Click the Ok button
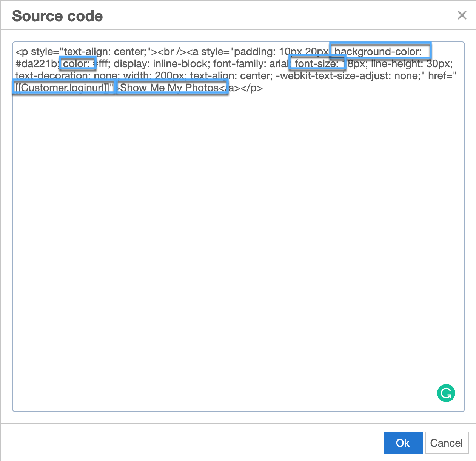 [403, 443]
